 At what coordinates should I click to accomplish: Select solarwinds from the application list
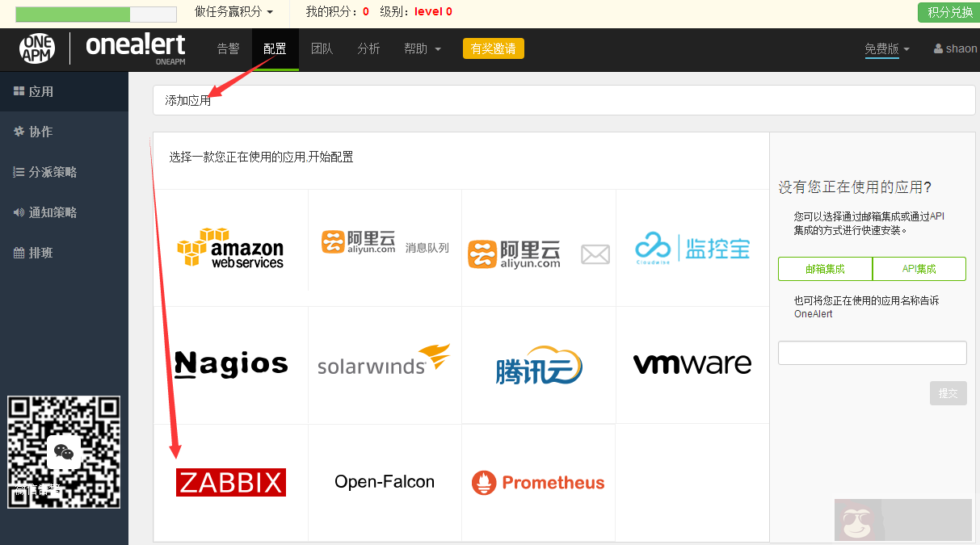(x=385, y=364)
